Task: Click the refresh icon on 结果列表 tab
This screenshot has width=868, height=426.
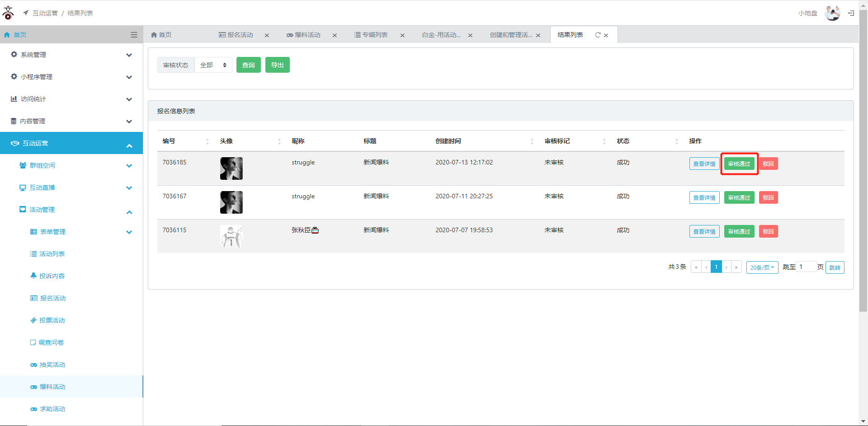Action: 598,35
